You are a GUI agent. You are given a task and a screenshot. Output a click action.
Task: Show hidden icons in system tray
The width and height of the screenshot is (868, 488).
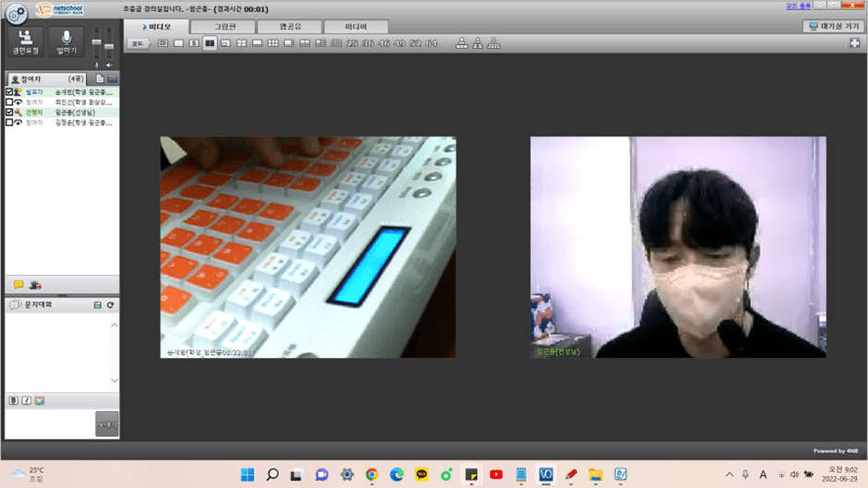(x=729, y=474)
